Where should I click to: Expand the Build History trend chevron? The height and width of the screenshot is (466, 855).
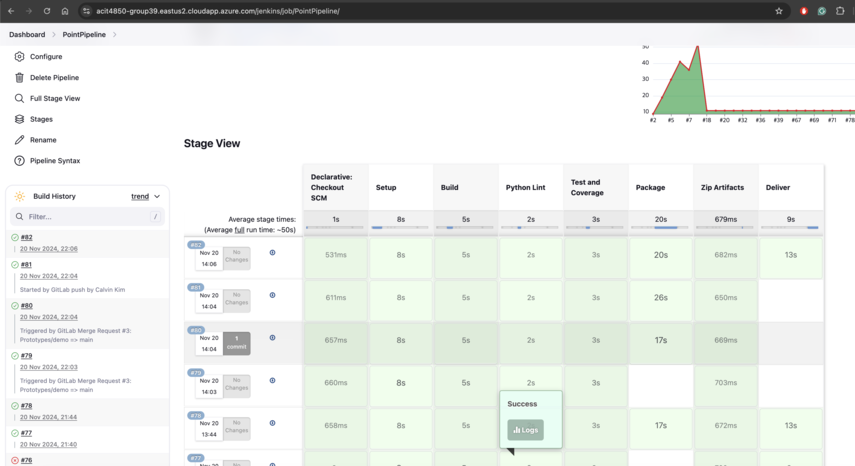pyautogui.click(x=157, y=197)
